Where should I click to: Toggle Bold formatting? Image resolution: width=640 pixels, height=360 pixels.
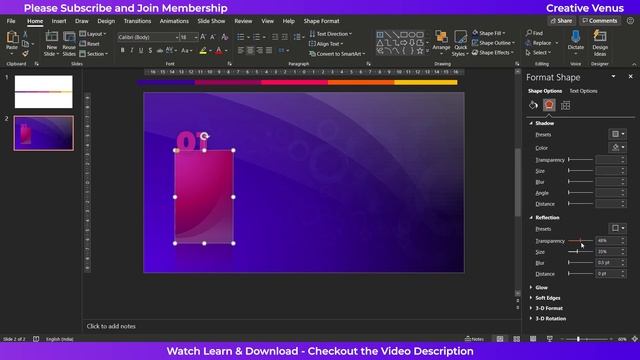(122, 50)
